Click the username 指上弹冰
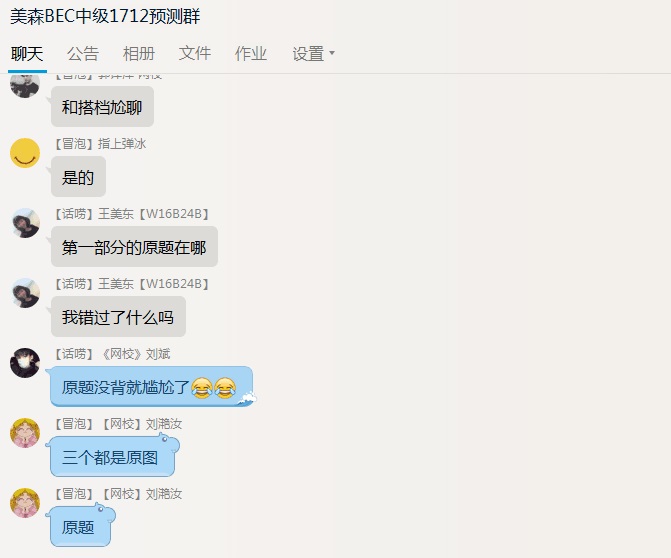Viewport: 671px width, 558px height. (x=122, y=144)
